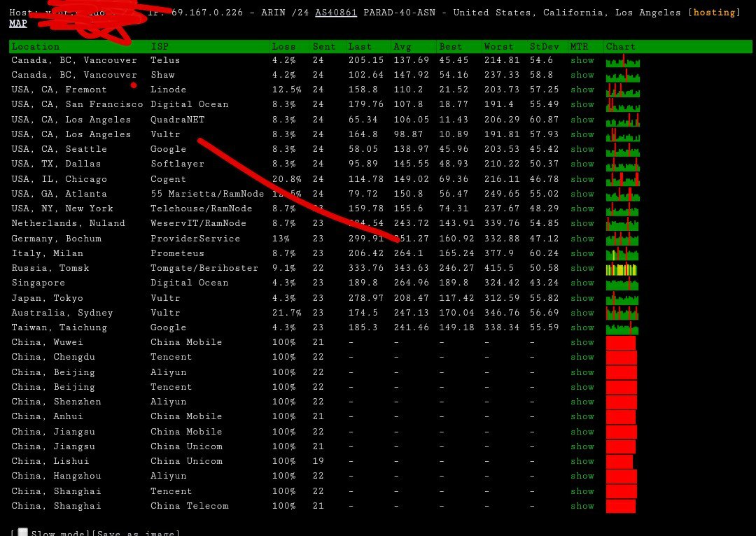Show MTR for Italy Milan row

pos(582,253)
